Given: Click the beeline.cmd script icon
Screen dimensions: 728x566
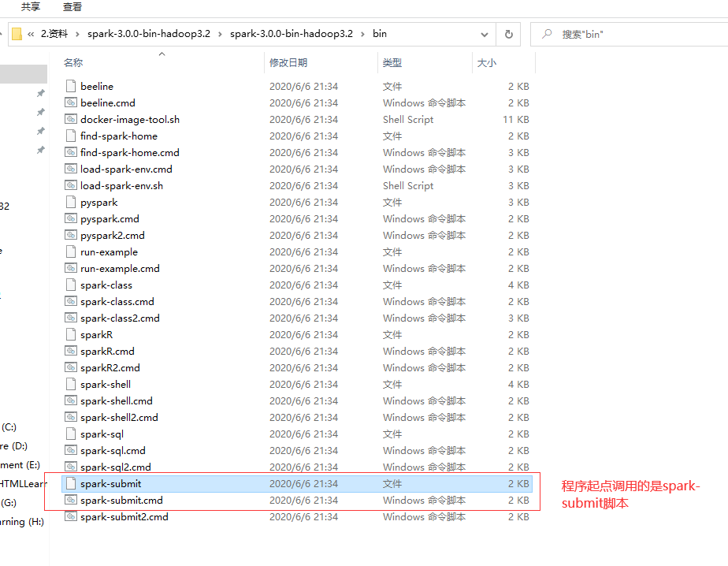Looking at the screenshot, I should (x=71, y=102).
